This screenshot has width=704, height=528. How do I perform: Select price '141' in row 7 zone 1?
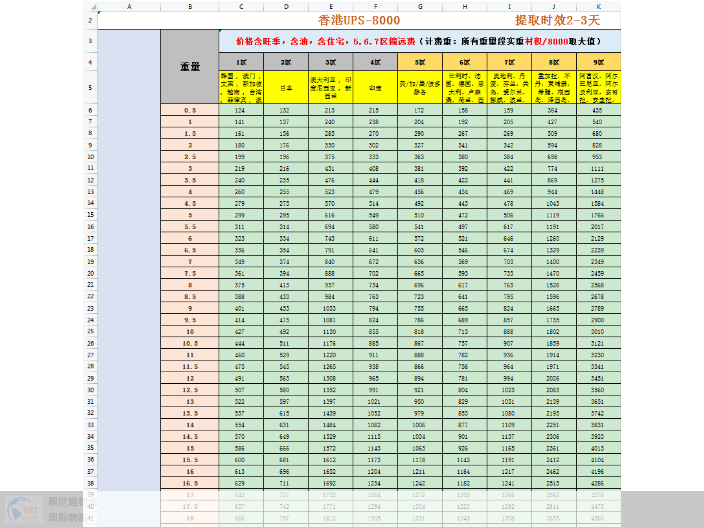[241, 122]
